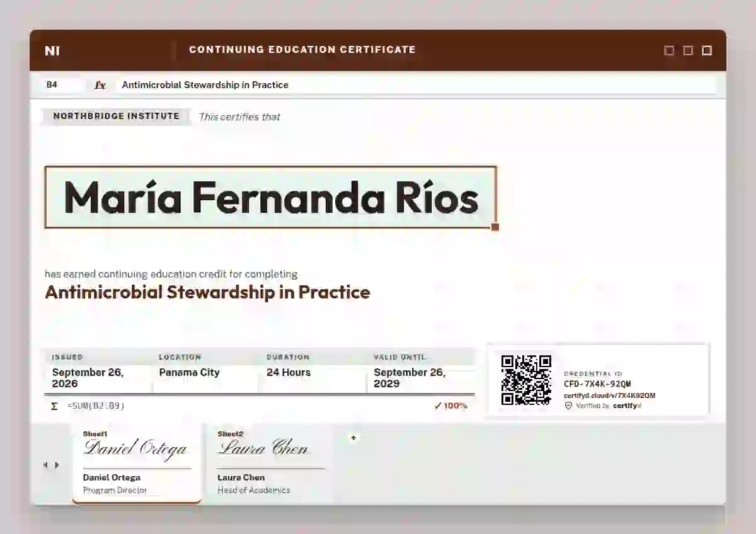Click the 'Verified by certifyd' text
Image resolution: width=756 pixels, height=534 pixels.
click(x=608, y=406)
